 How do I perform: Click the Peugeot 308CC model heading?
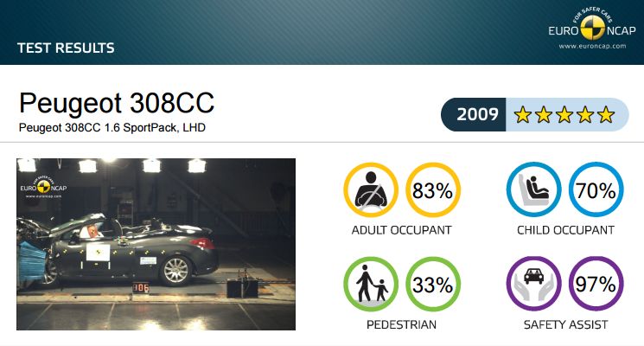[117, 103]
